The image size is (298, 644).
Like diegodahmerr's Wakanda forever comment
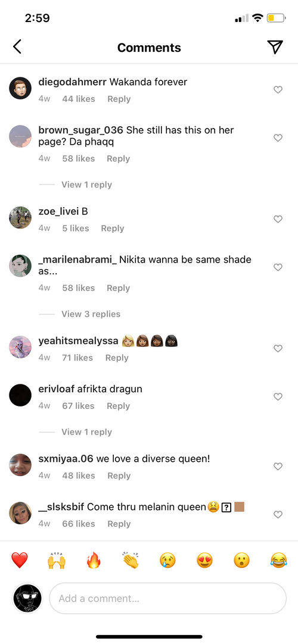click(x=278, y=89)
